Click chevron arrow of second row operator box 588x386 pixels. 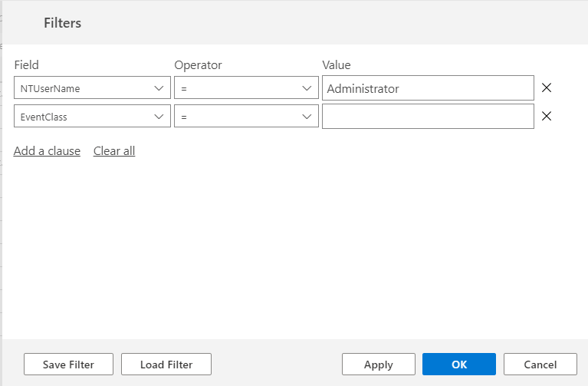pos(307,117)
